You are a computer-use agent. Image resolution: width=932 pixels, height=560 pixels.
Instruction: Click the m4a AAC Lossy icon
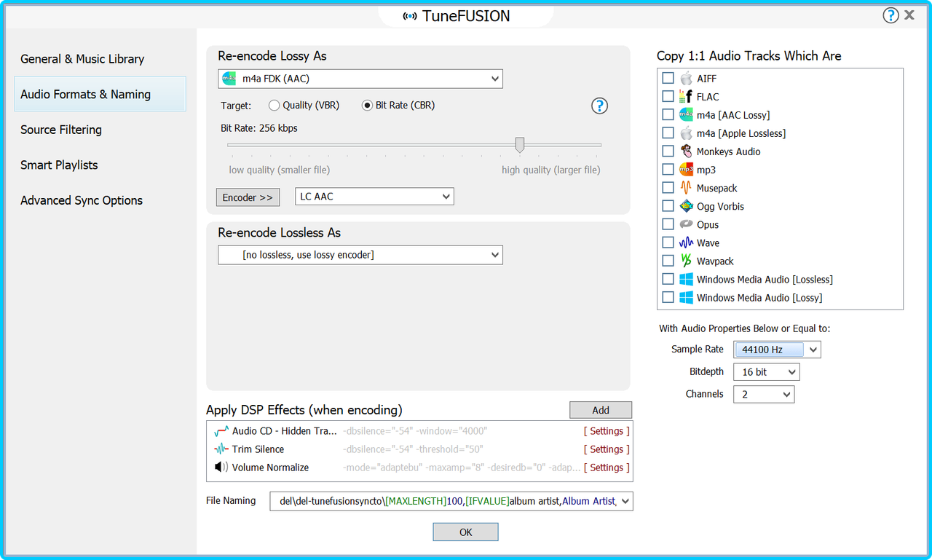(686, 114)
